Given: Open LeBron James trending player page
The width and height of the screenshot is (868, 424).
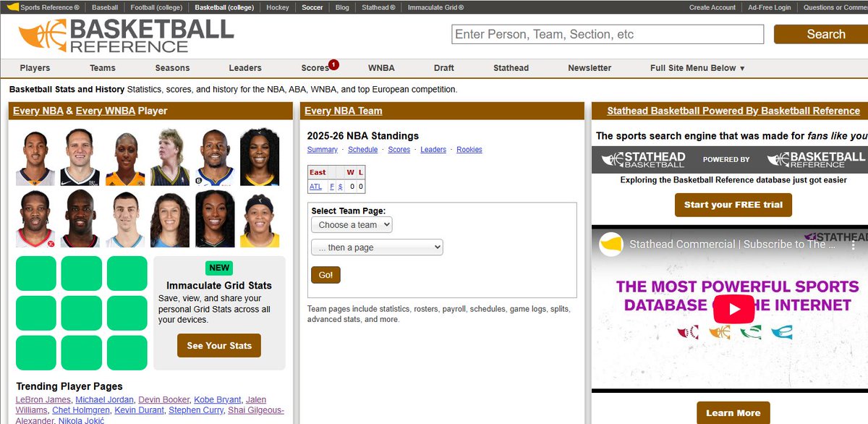Looking at the screenshot, I should 43,400.
